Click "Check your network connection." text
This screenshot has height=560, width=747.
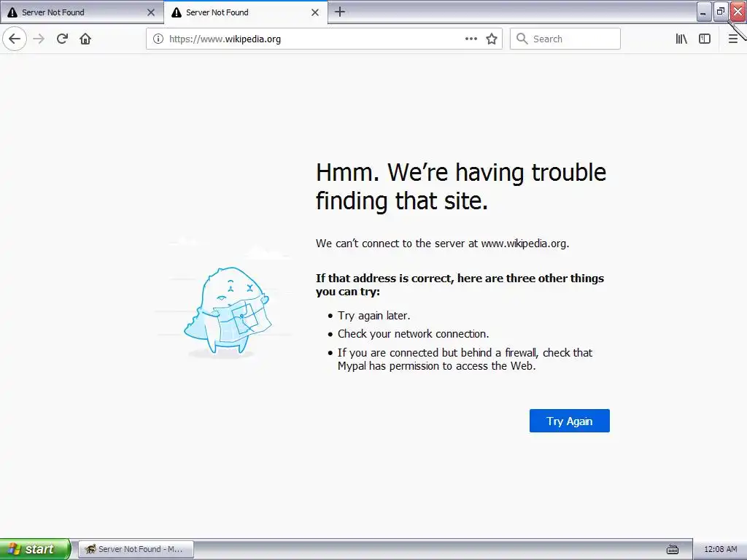[413, 334]
